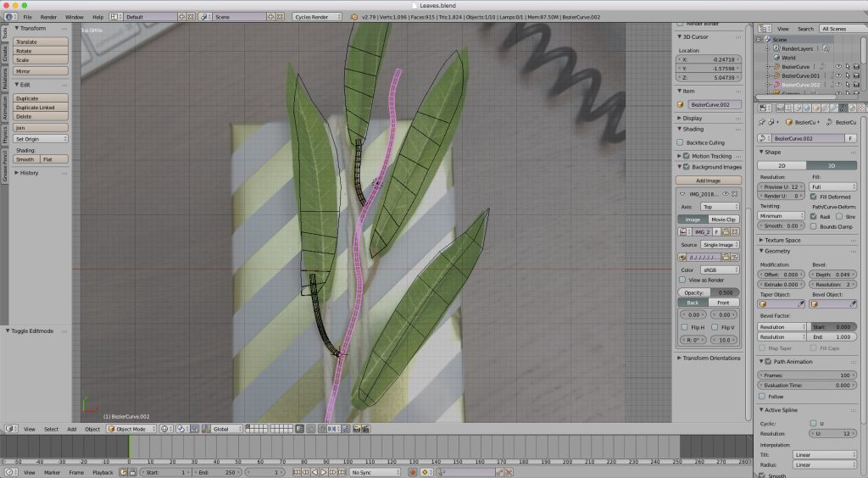The width and height of the screenshot is (868, 478).
Task: Click the Translate button
Action: point(41,42)
